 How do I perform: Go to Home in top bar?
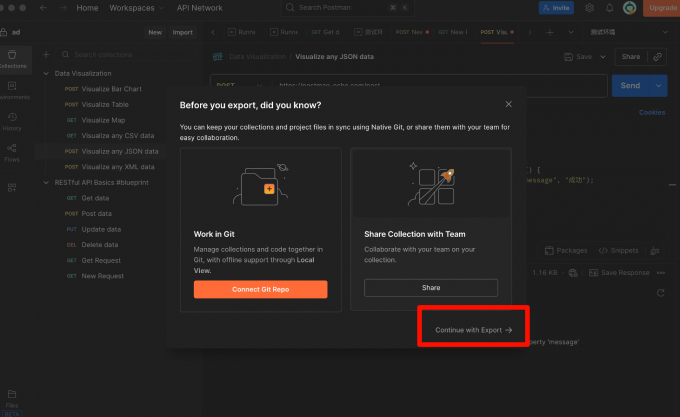[87, 8]
